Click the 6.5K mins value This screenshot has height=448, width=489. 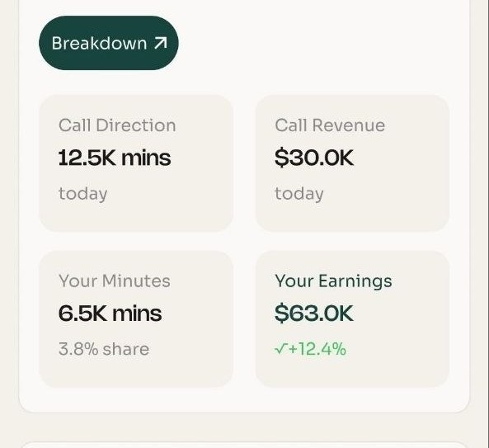110,314
